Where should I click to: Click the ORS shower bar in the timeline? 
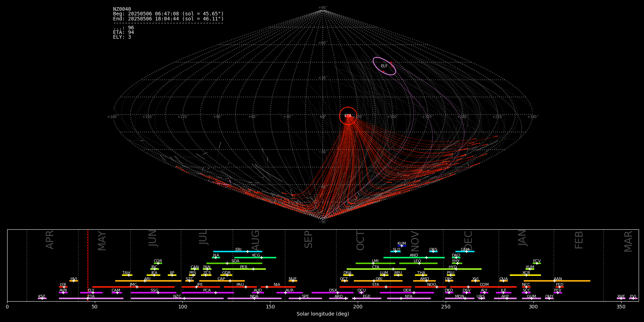[x=433, y=252]
